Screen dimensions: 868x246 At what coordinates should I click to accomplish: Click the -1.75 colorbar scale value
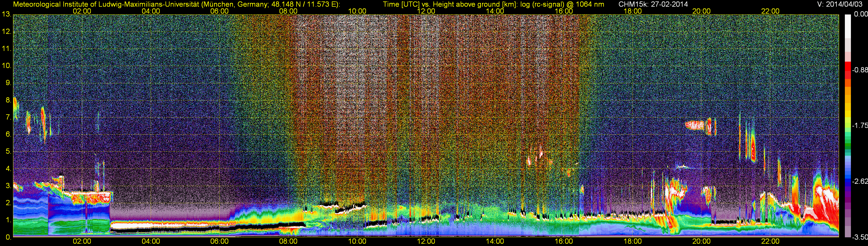[x=860, y=125]
